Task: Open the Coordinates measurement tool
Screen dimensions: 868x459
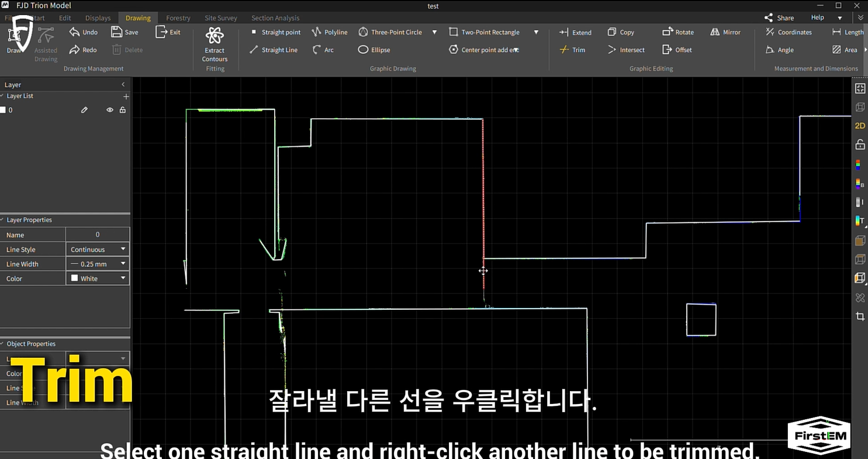Action: click(789, 32)
